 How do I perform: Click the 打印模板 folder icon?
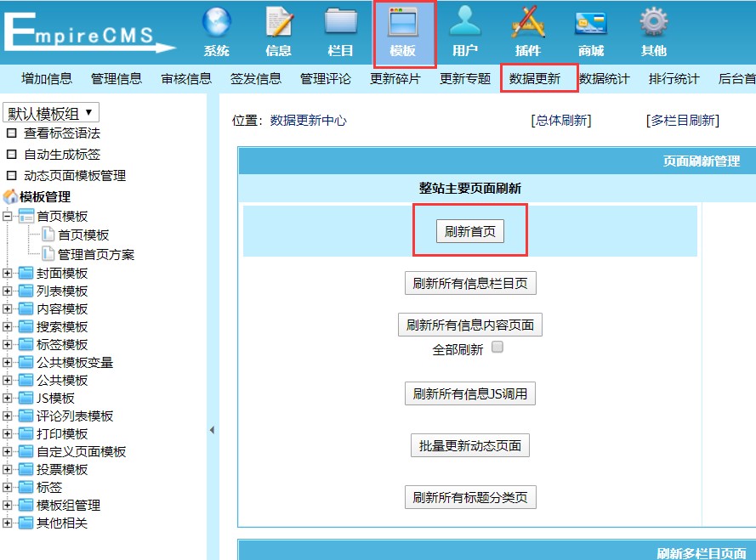coord(26,433)
